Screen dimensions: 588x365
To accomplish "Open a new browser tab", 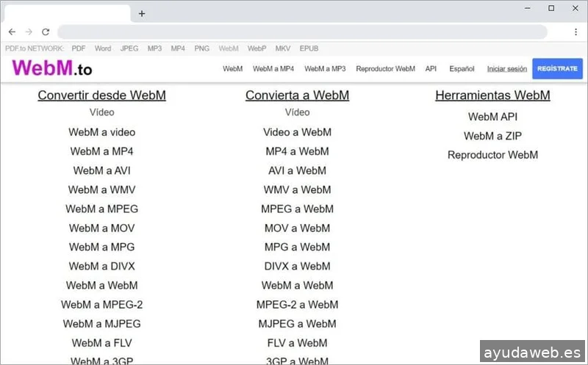I will click(142, 13).
